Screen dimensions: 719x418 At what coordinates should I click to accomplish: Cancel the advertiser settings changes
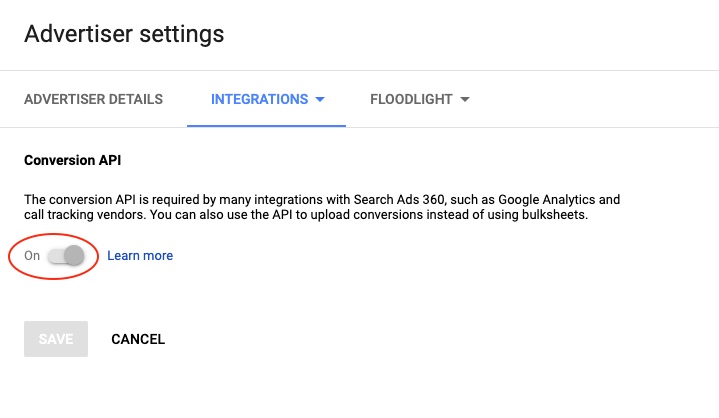point(138,339)
